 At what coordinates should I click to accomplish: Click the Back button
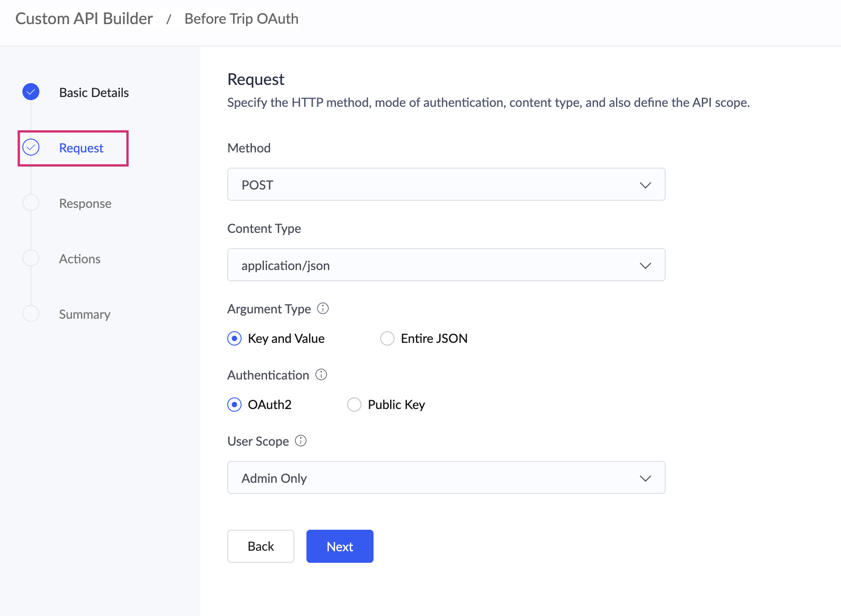tap(261, 546)
